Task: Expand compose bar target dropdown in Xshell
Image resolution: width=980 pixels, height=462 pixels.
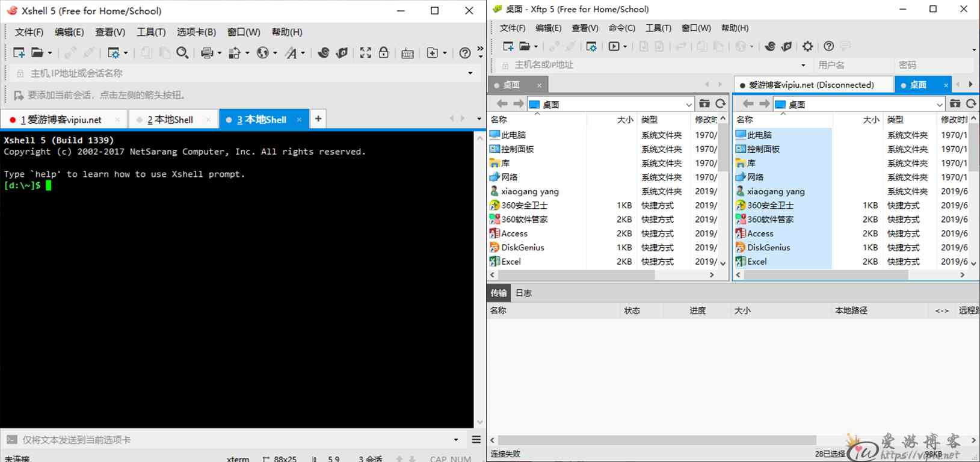Action: (x=456, y=440)
